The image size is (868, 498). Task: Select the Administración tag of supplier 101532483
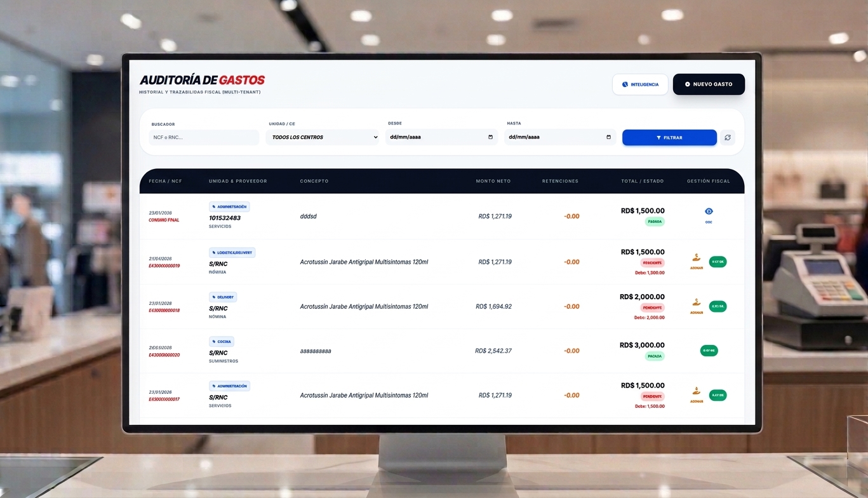(229, 206)
